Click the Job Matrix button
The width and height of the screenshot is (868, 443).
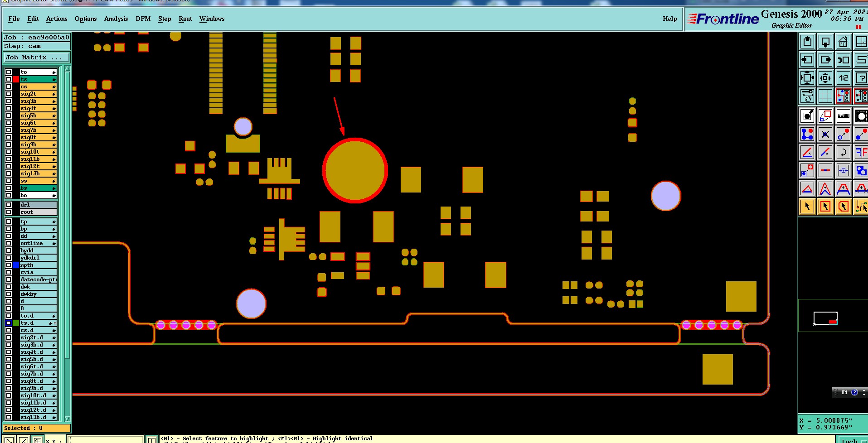37,58
